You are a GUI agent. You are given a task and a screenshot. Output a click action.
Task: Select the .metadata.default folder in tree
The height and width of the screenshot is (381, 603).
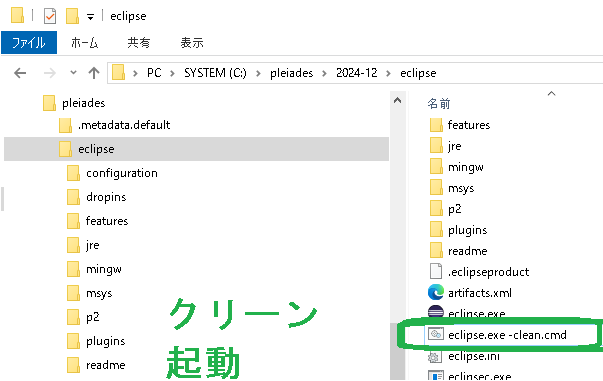pyautogui.click(x=124, y=125)
